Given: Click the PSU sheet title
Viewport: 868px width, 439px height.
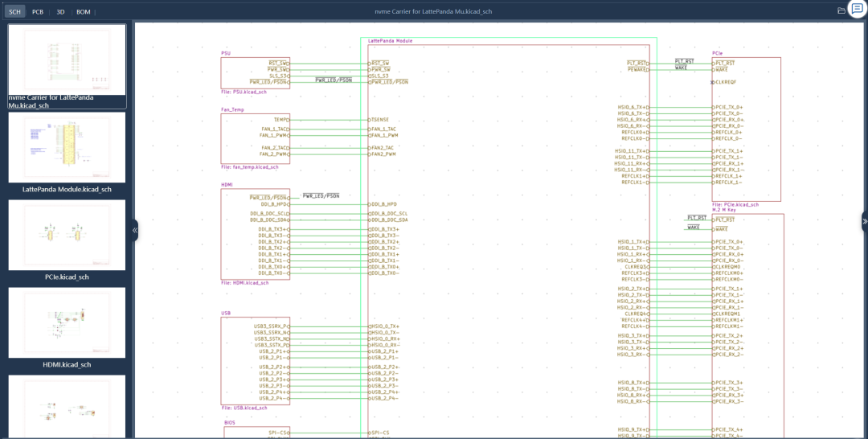Looking at the screenshot, I should point(226,54).
